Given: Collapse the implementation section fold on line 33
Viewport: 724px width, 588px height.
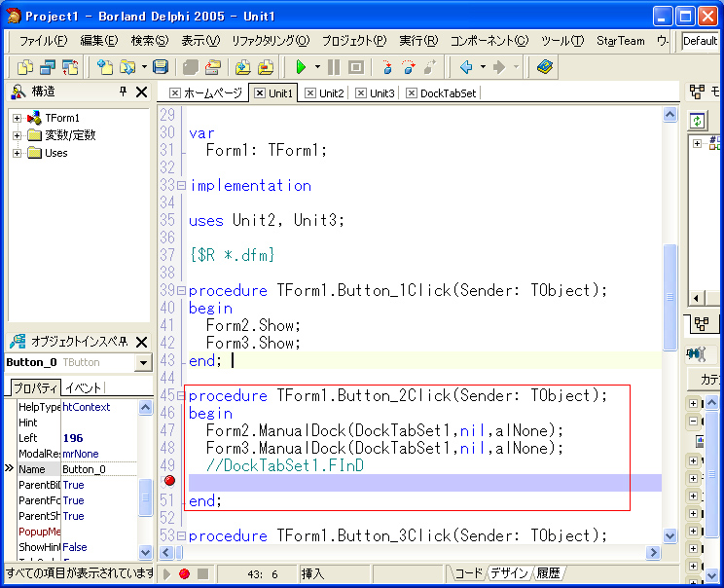Looking at the screenshot, I should pyautogui.click(x=181, y=186).
